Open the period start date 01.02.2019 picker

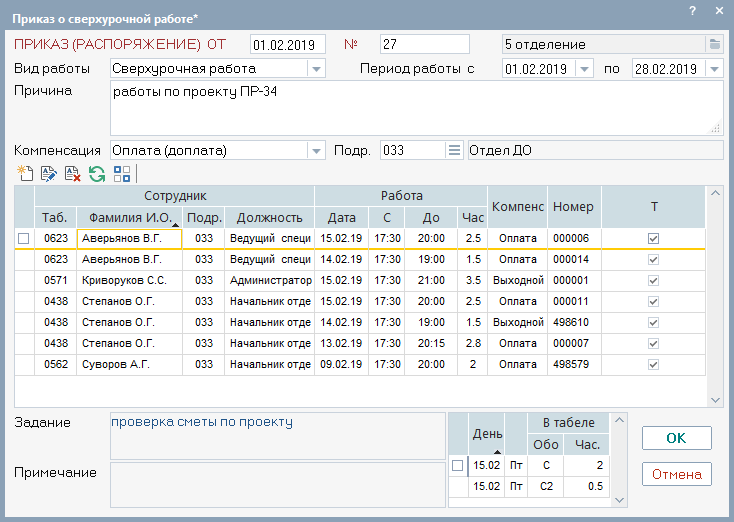click(x=584, y=69)
